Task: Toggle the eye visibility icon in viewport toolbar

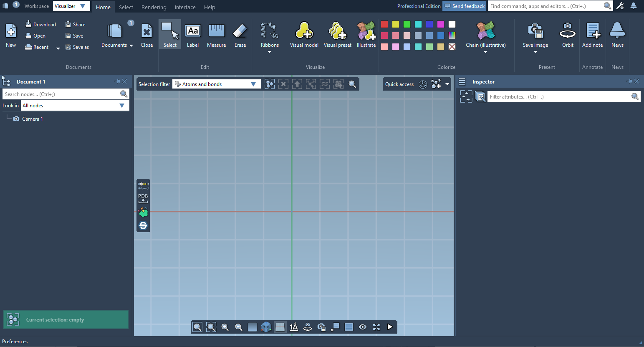Action: [x=363, y=327]
